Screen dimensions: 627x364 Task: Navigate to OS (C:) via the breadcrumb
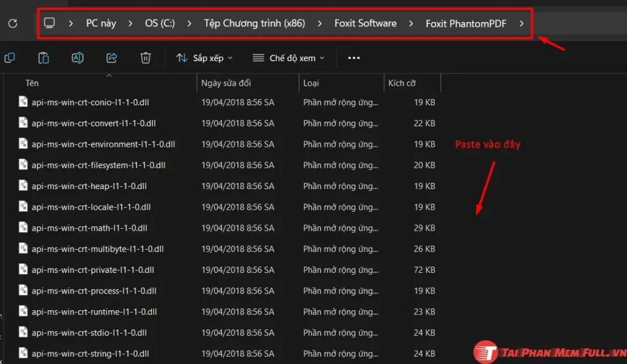coord(159,23)
